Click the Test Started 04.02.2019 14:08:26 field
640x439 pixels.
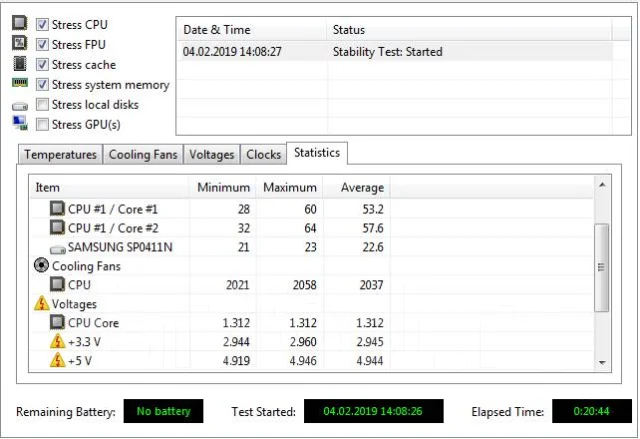[373, 411]
